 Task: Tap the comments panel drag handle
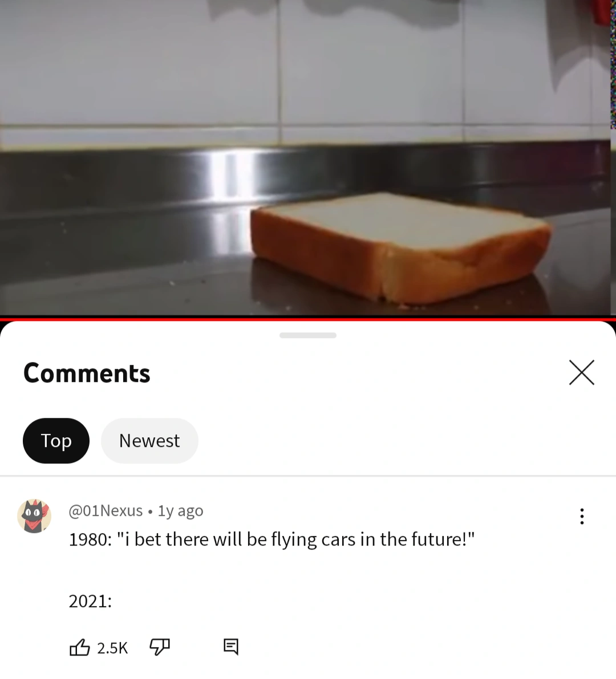(308, 335)
